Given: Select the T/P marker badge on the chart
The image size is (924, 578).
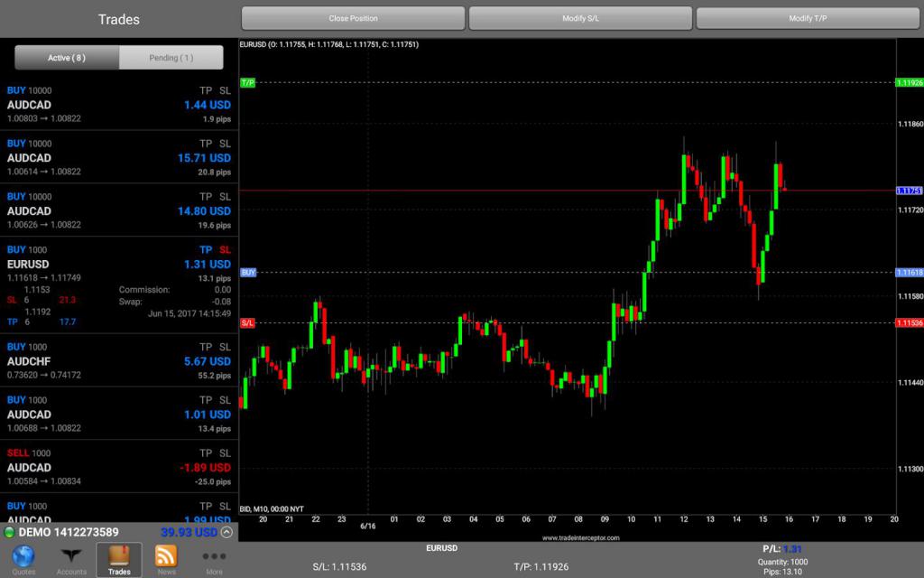Looking at the screenshot, I should pos(250,81).
